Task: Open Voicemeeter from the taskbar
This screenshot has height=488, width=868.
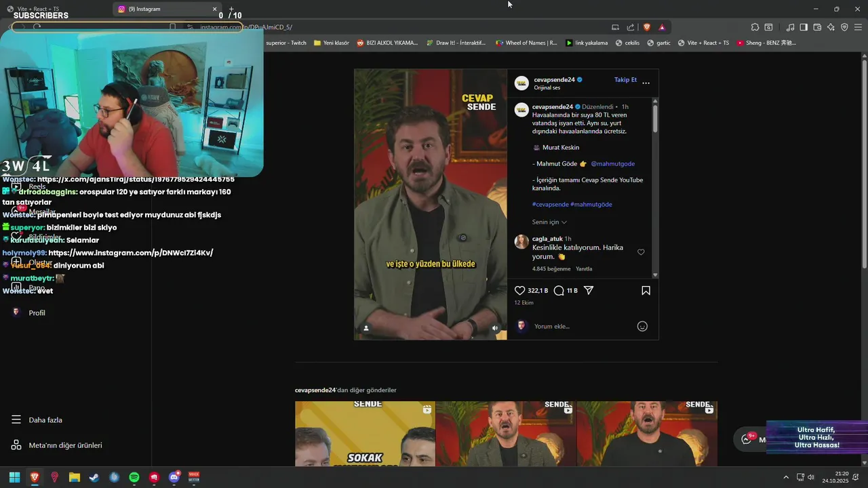Action: (x=194, y=477)
